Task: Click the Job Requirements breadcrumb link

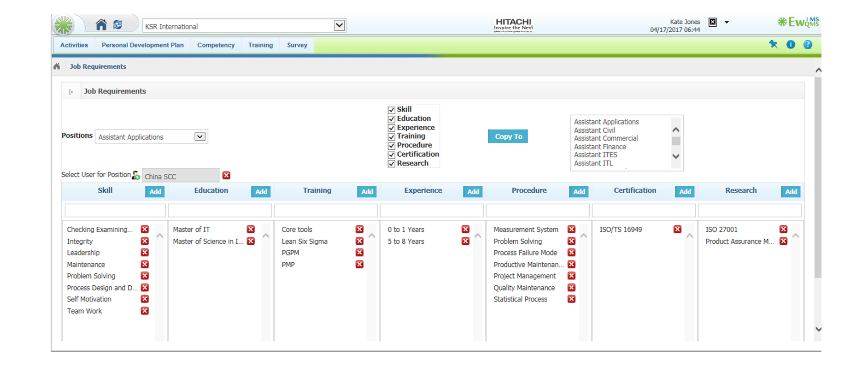Action: click(98, 66)
